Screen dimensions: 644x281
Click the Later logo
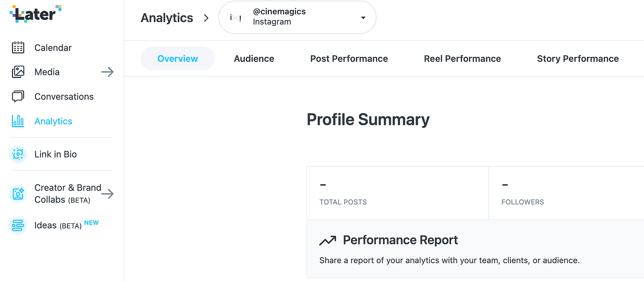(x=35, y=14)
